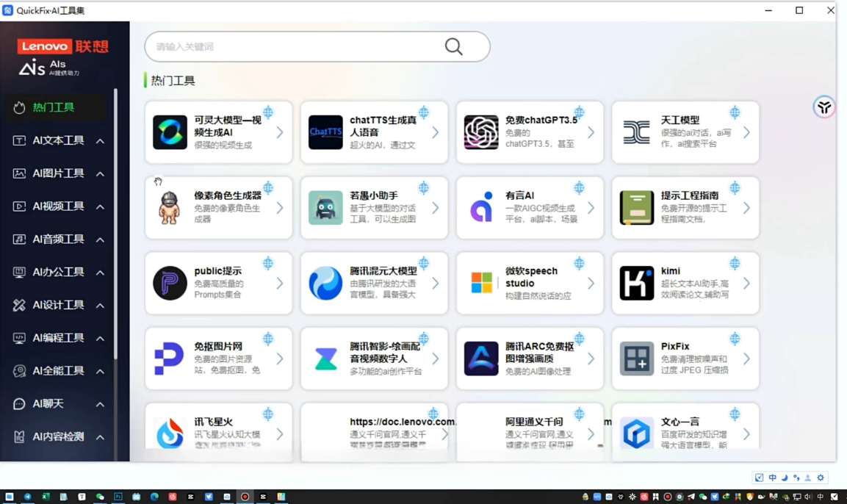Open the 腾讯混元大模型 tool card
Screen dimensions: 847x504
(375, 283)
